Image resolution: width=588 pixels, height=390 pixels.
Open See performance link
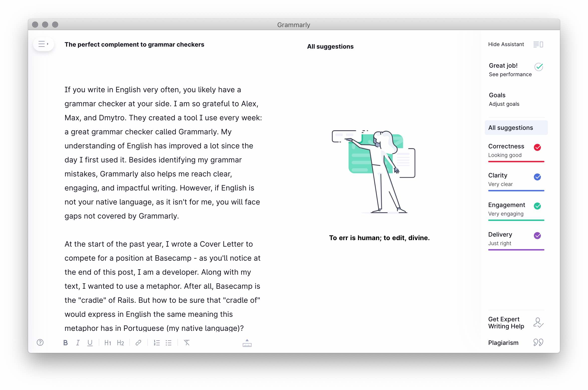510,74
